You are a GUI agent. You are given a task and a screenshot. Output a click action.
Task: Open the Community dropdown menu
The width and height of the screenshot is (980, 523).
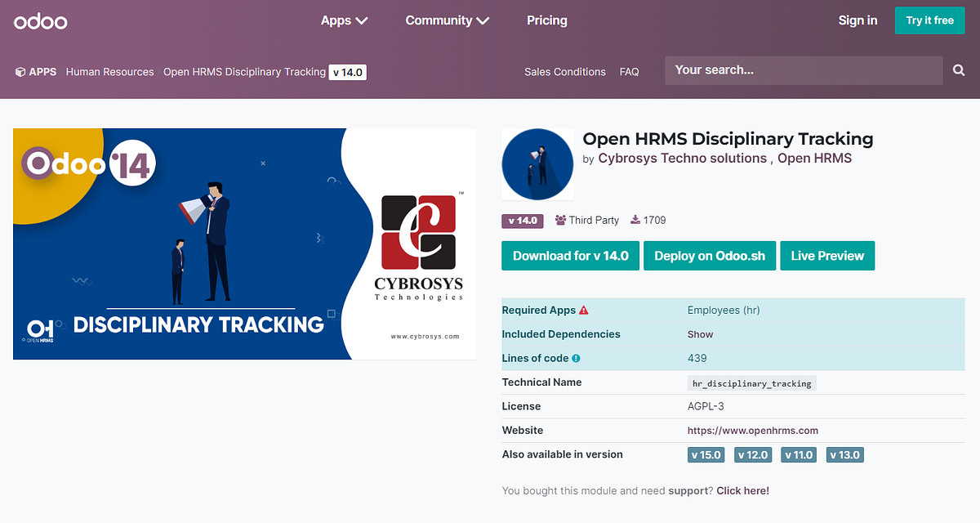tap(447, 20)
